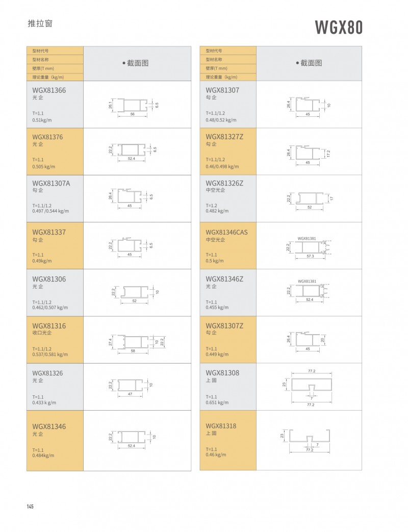Click page number 145

click(x=30, y=506)
